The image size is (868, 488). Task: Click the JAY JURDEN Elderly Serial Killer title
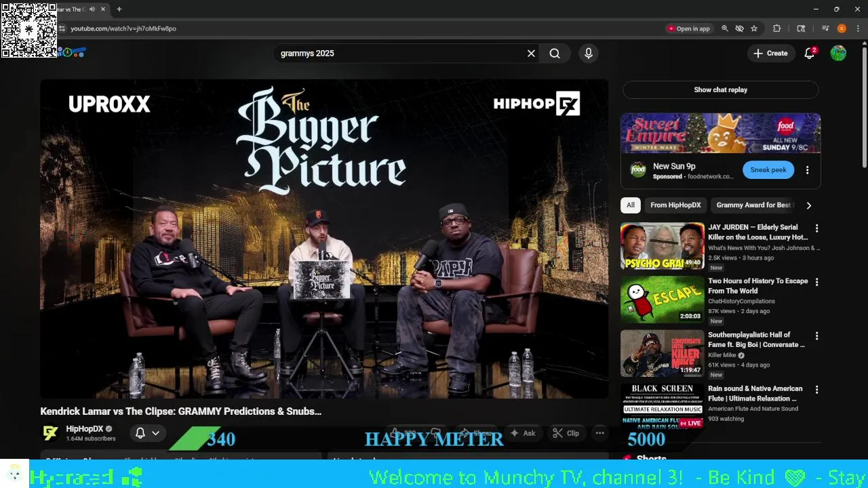(758, 232)
